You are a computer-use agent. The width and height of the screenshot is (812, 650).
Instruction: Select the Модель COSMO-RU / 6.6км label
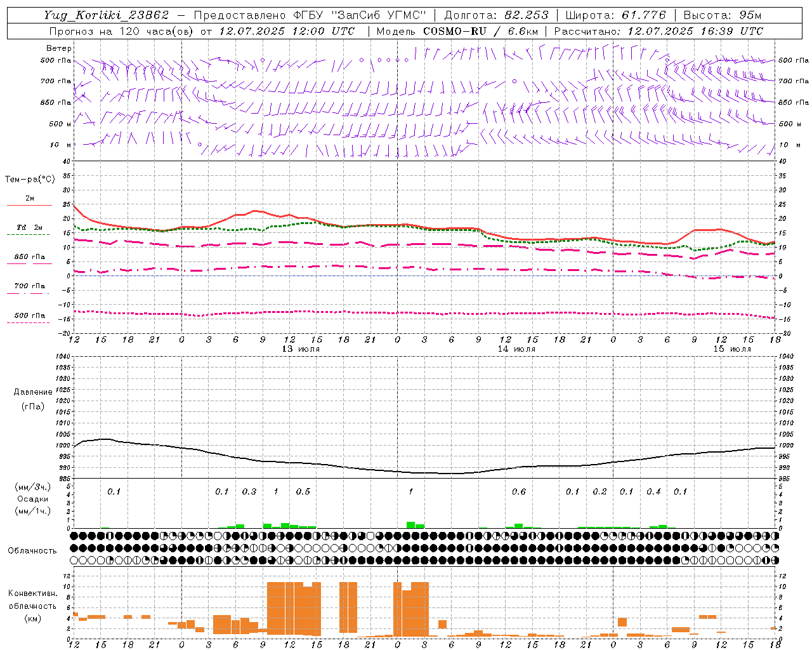pyautogui.click(x=457, y=31)
